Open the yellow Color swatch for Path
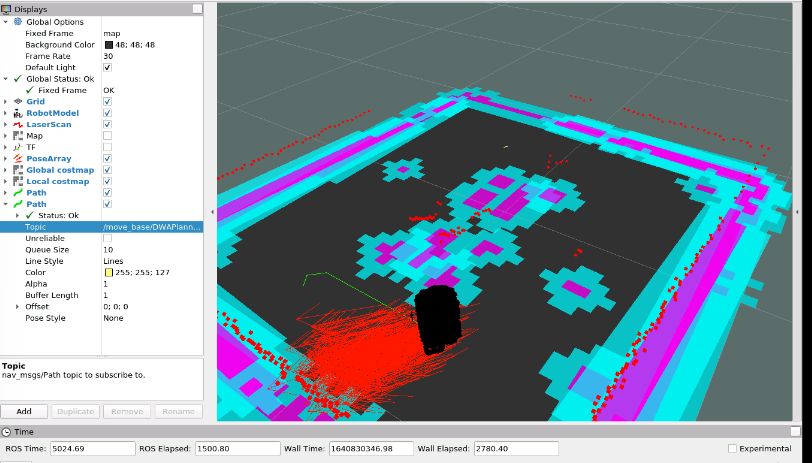 pos(109,272)
